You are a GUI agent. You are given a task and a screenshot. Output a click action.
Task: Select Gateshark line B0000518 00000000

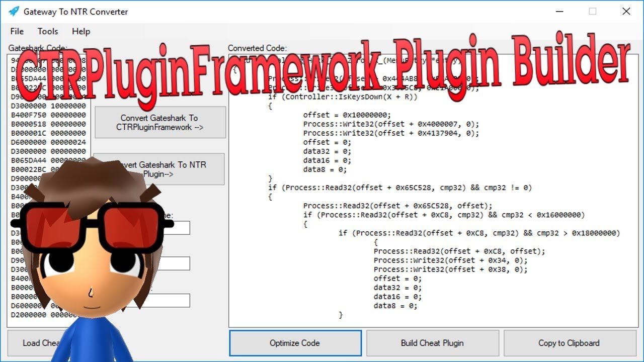tap(48, 124)
